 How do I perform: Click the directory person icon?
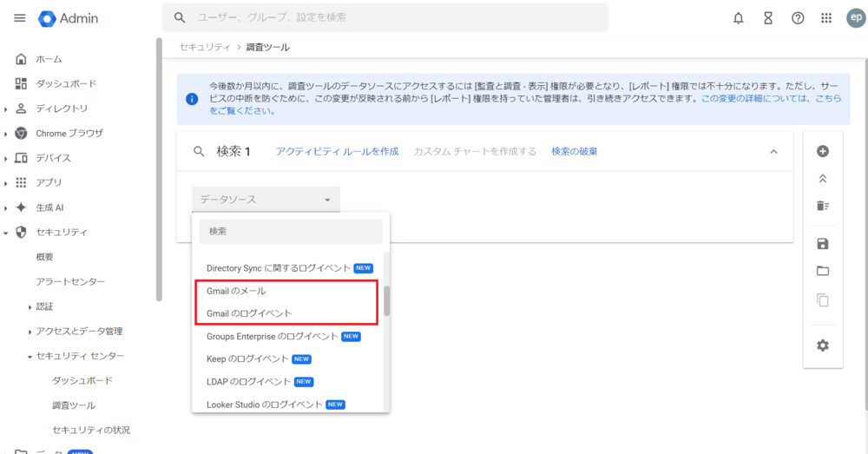tap(21, 109)
